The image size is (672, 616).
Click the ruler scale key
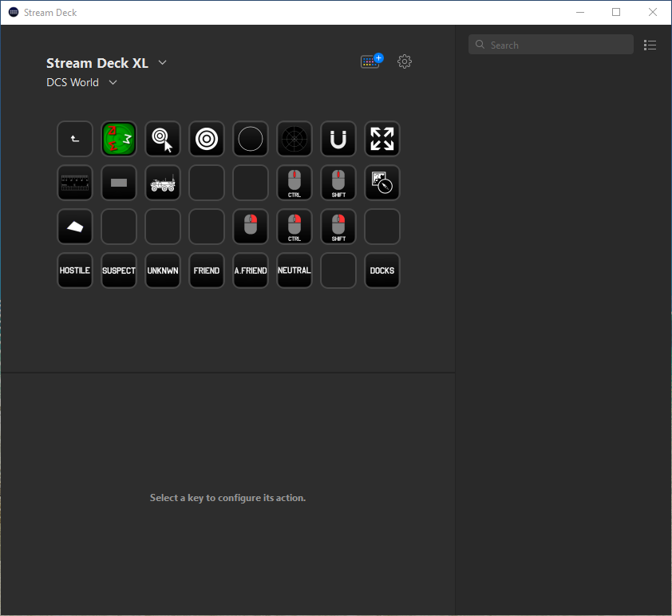point(75,183)
